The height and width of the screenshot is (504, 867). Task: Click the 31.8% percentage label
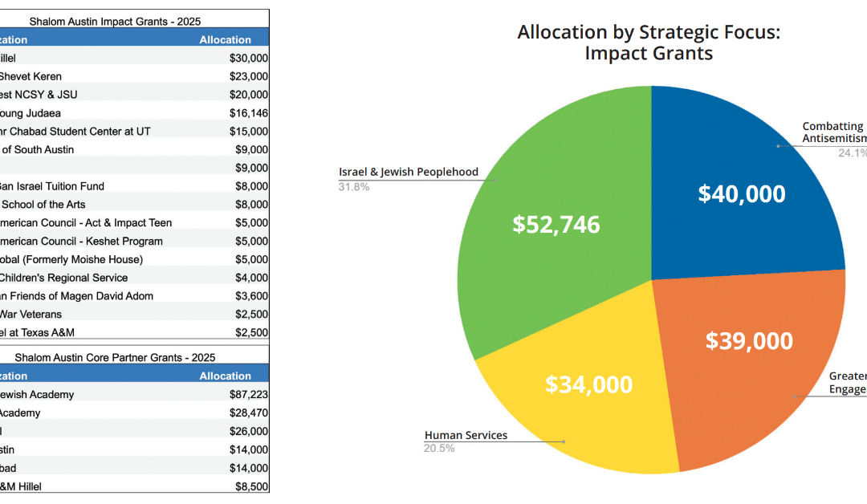click(354, 187)
